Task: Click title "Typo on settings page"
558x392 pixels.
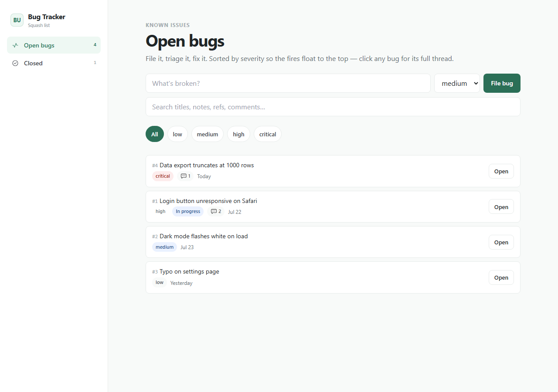Action: pos(189,271)
